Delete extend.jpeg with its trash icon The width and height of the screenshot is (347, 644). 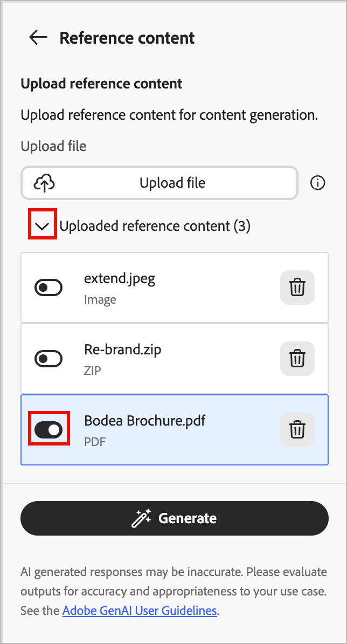pyautogui.click(x=297, y=287)
